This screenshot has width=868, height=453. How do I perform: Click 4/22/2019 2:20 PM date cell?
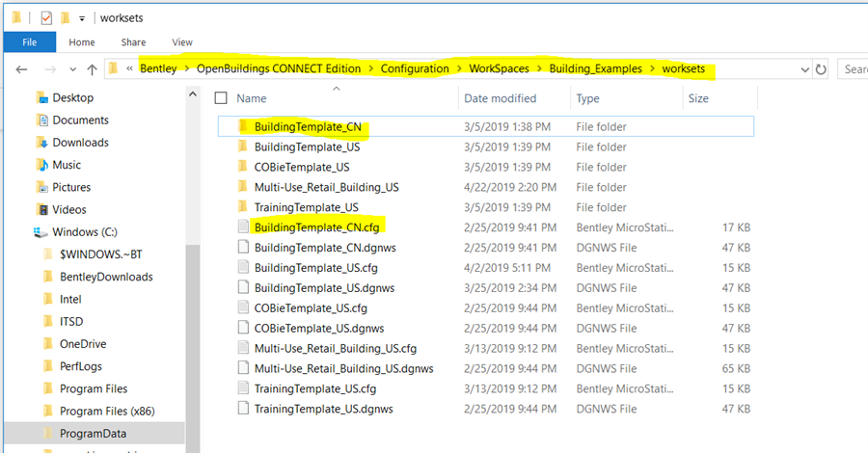click(510, 187)
